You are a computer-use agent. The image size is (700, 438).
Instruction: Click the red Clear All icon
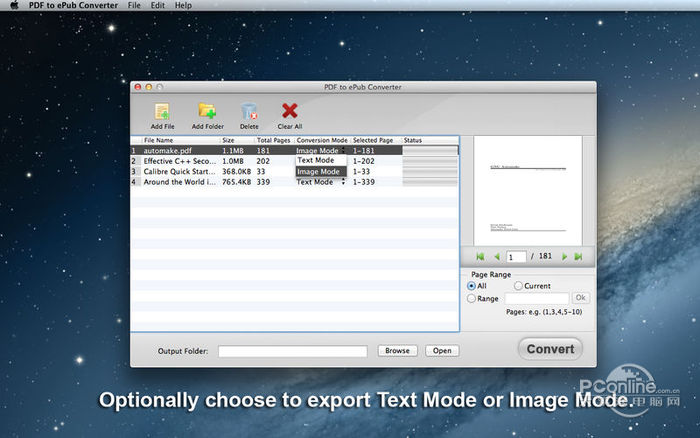290,111
